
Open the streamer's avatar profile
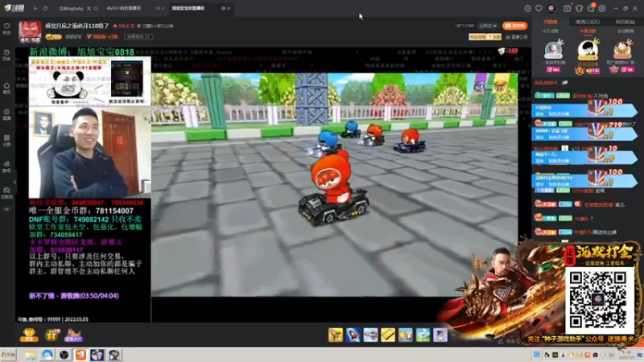[x=30, y=32]
